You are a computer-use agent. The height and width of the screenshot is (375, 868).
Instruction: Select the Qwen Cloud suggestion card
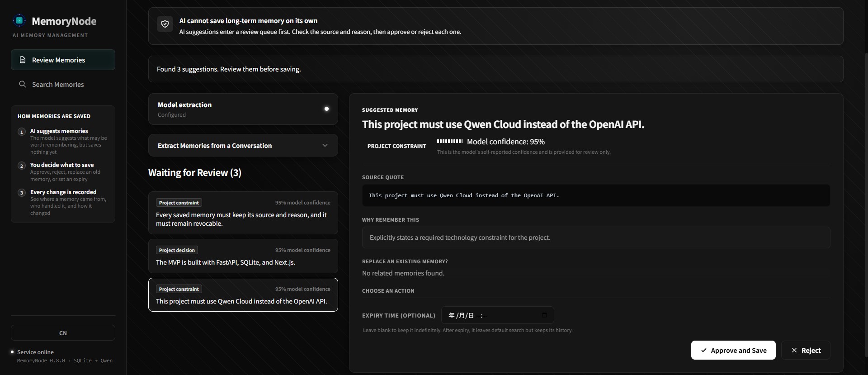coord(243,294)
